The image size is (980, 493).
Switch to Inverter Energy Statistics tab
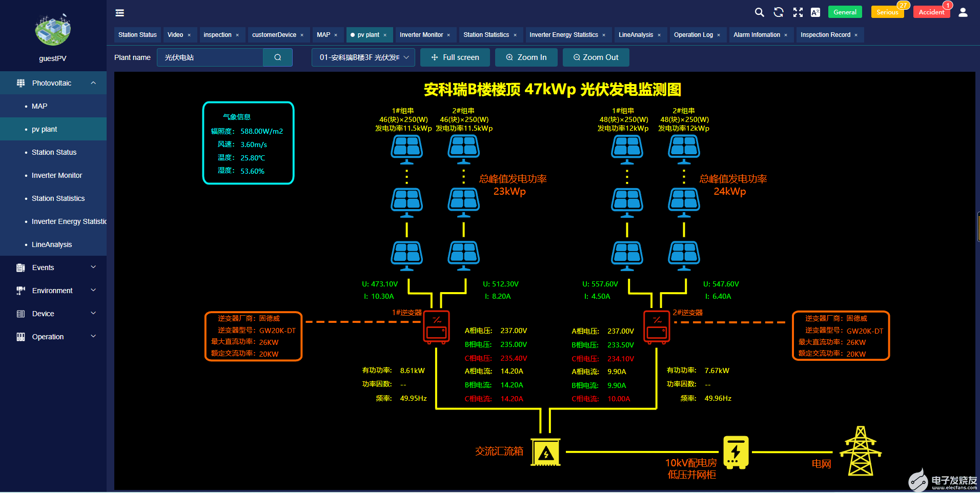(563, 35)
